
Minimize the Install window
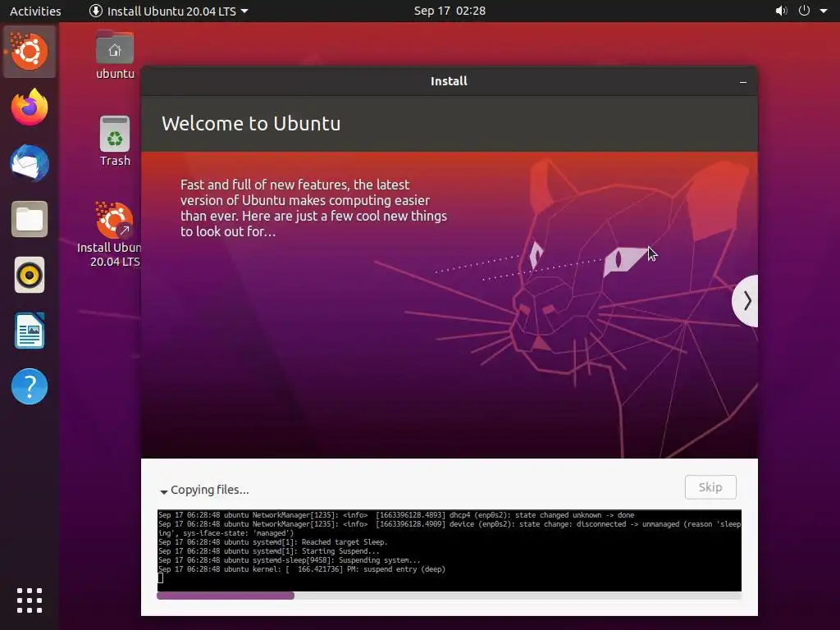click(743, 82)
